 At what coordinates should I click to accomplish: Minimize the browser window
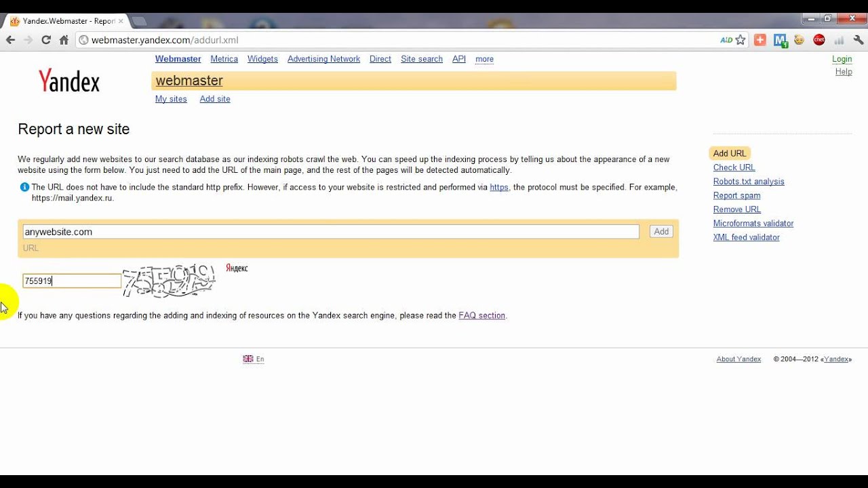point(812,18)
